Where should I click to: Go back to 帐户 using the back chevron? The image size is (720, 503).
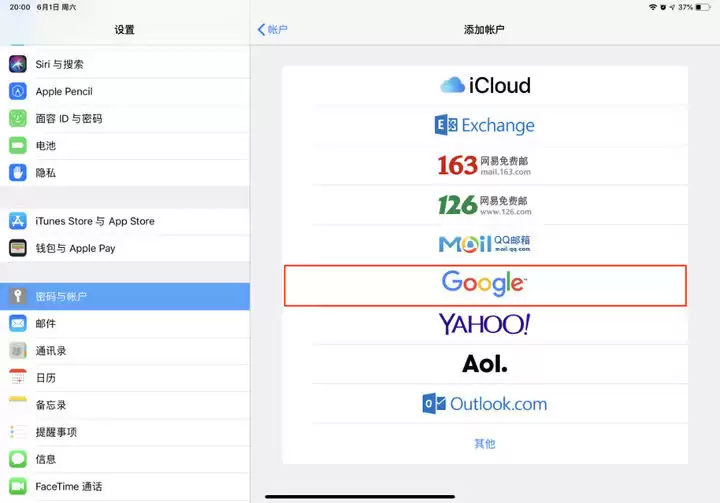[x=273, y=29]
